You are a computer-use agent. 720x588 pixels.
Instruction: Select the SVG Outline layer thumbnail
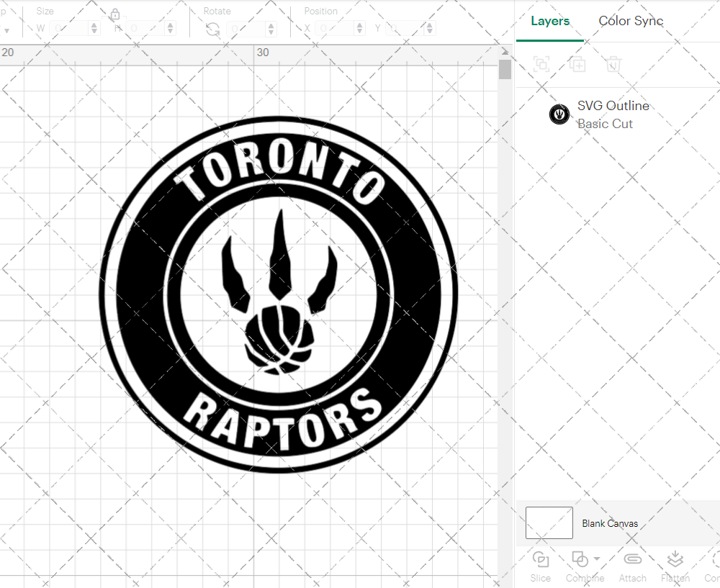click(559, 114)
